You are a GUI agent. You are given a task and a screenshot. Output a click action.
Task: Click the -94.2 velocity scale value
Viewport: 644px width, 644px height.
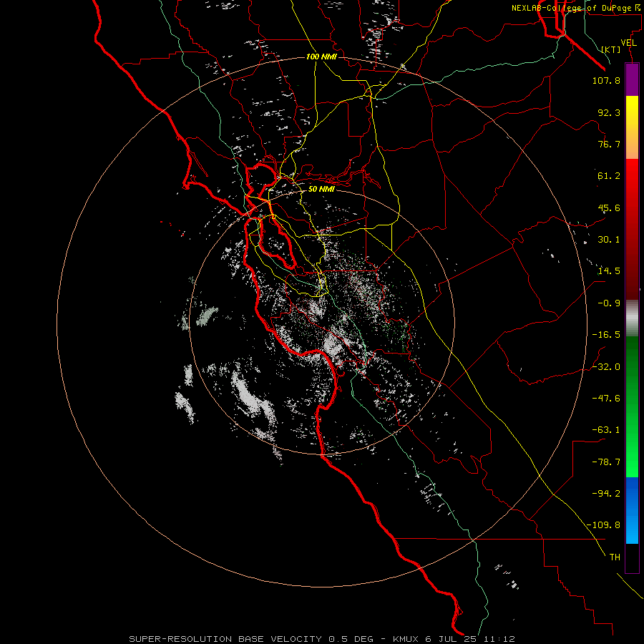(606, 494)
